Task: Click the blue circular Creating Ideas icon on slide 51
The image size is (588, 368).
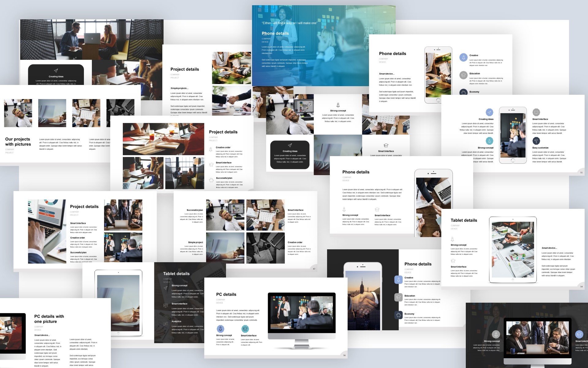Action: pyautogui.click(x=489, y=112)
